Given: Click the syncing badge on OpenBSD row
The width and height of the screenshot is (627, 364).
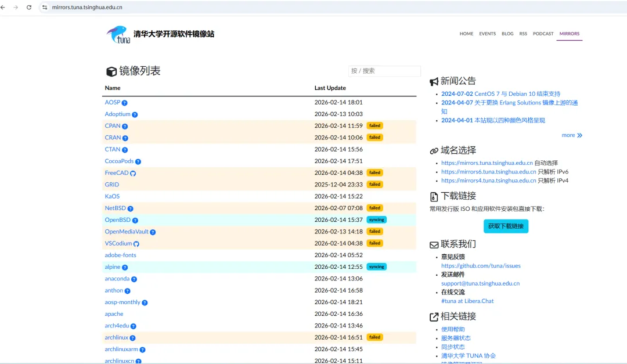Looking at the screenshot, I should pos(377,219).
